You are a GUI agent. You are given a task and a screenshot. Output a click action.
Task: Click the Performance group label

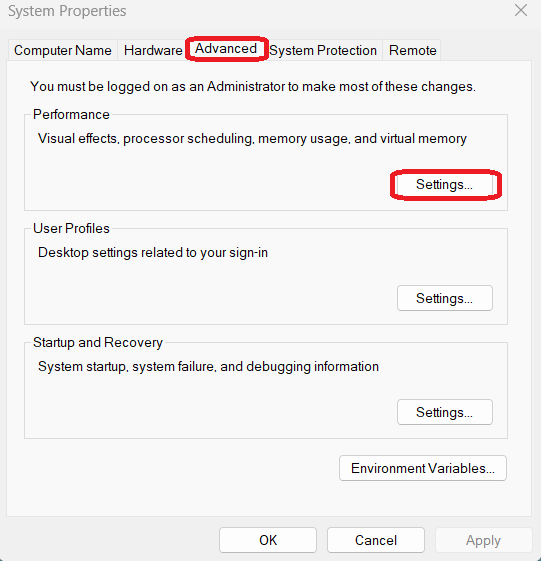(x=71, y=114)
